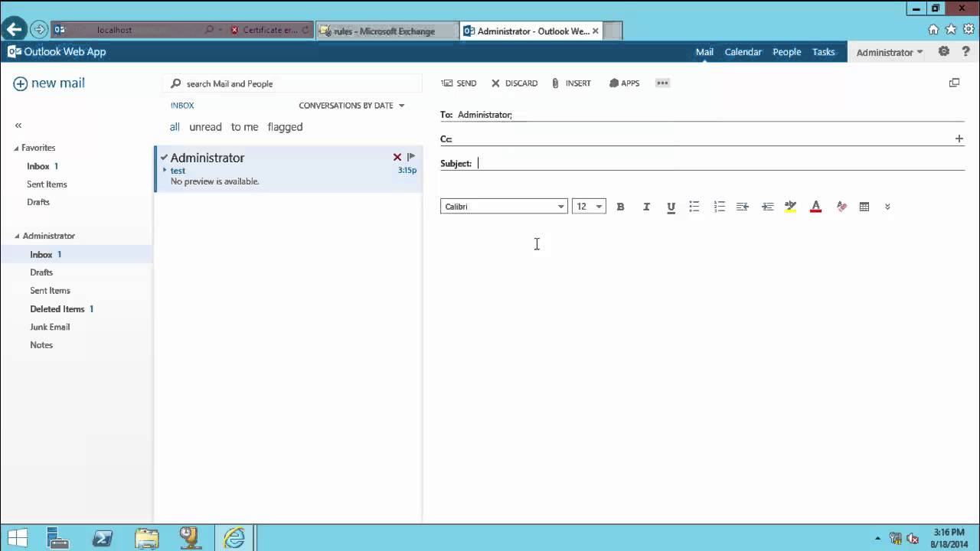The image size is (980, 551).
Task: Toggle checkmark on Administrator message
Action: click(x=163, y=158)
